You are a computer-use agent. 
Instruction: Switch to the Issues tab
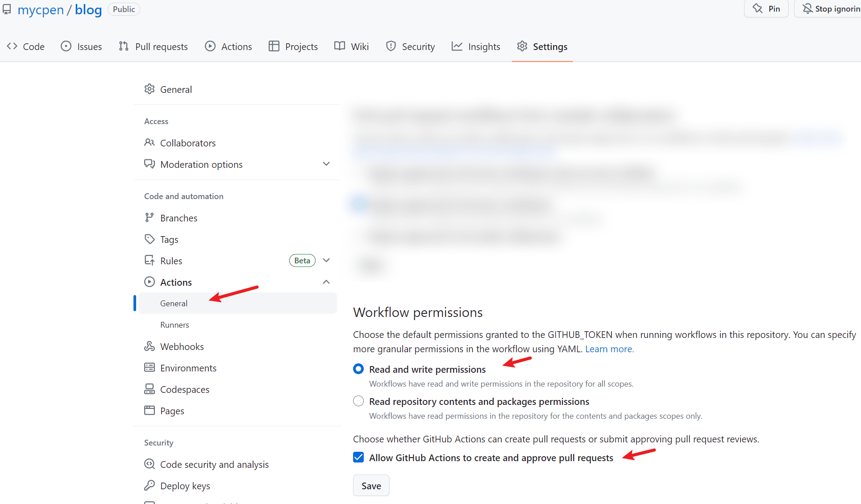tap(81, 46)
